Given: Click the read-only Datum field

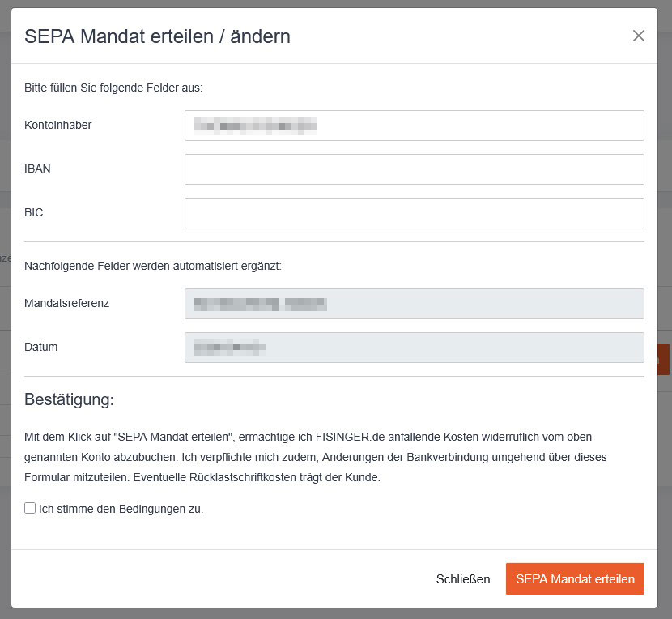Looking at the screenshot, I should [414, 348].
